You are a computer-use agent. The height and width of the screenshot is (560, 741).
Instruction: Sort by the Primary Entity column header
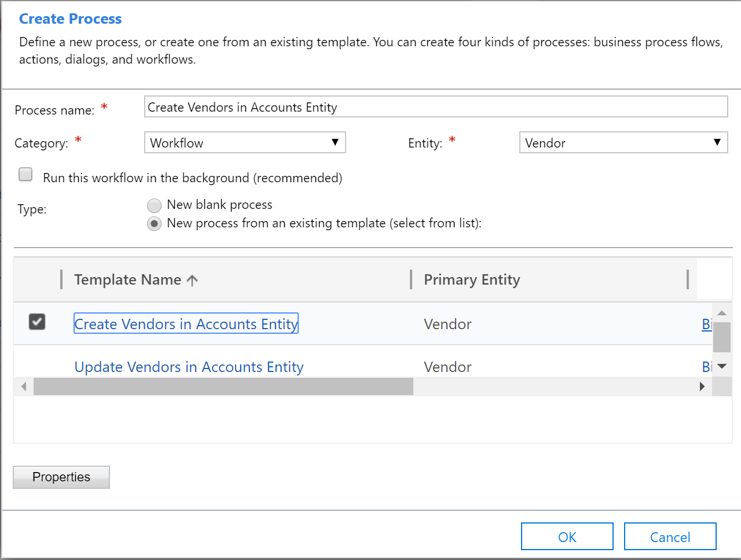[x=472, y=279]
